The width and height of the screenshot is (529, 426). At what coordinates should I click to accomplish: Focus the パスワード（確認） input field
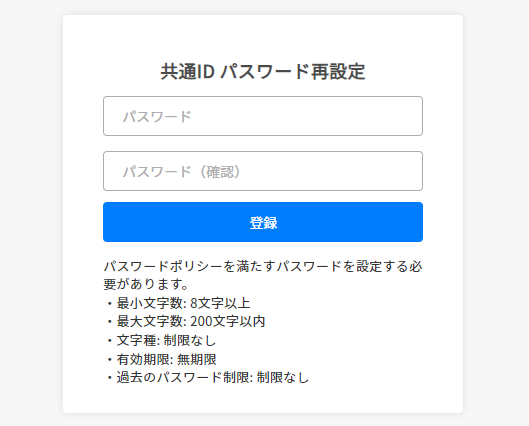click(263, 171)
